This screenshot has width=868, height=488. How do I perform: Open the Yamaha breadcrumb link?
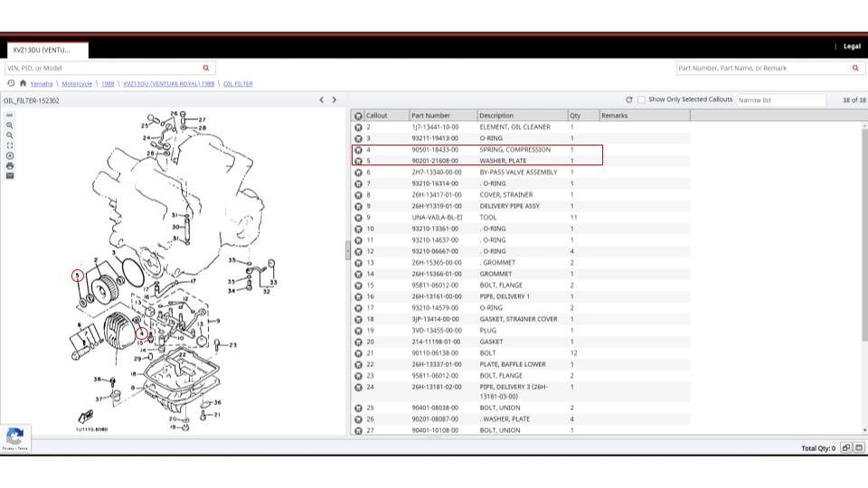41,83
